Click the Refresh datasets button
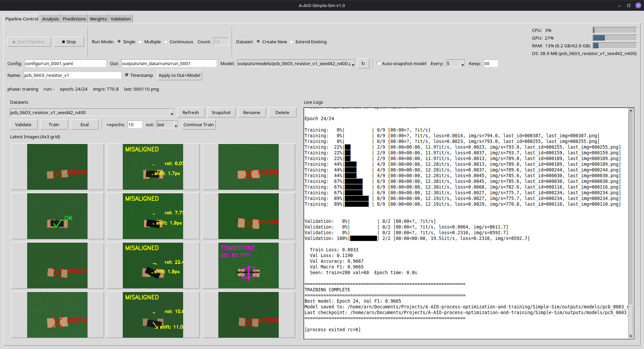 click(x=191, y=112)
